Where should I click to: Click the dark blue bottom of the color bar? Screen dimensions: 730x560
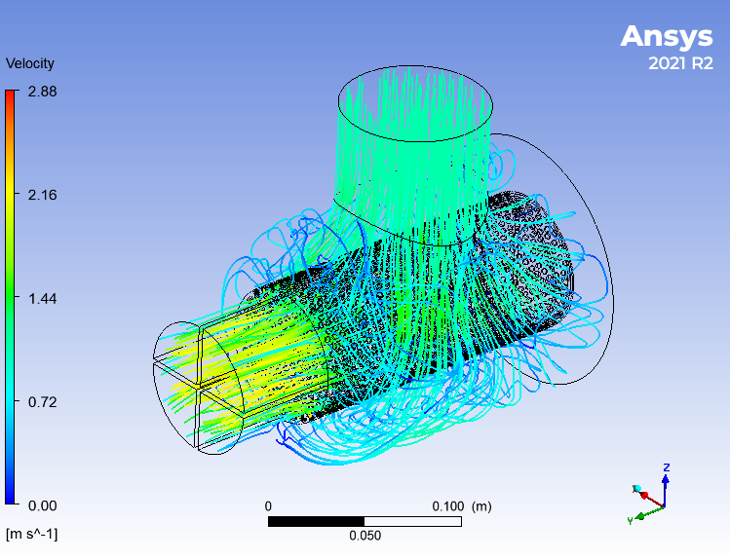[x=11, y=497]
